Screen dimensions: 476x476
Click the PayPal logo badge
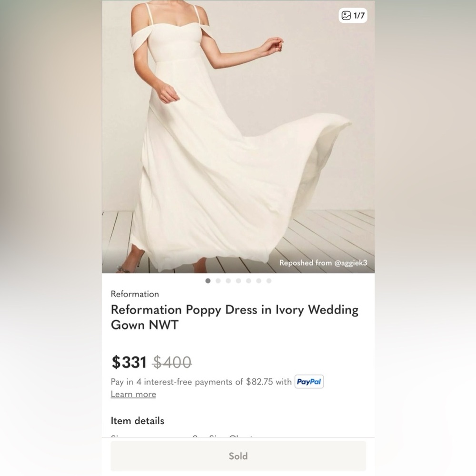309,382
